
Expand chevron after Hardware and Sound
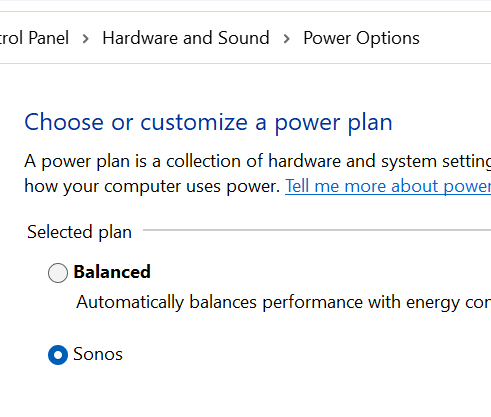[x=286, y=39]
